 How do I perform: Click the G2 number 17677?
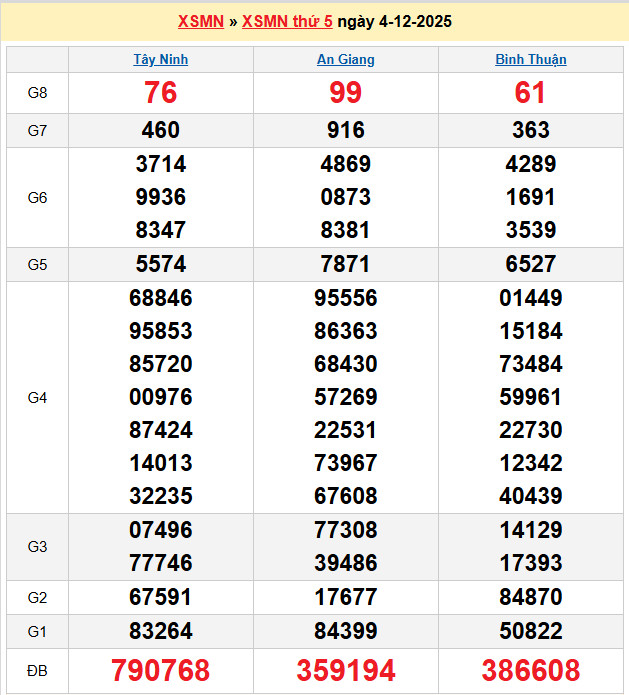pos(346,597)
